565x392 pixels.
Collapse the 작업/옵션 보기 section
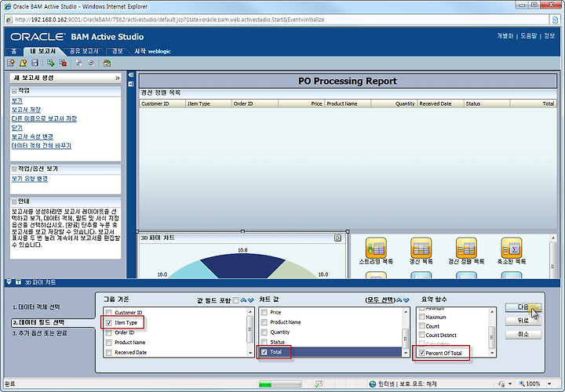click(14, 169)
